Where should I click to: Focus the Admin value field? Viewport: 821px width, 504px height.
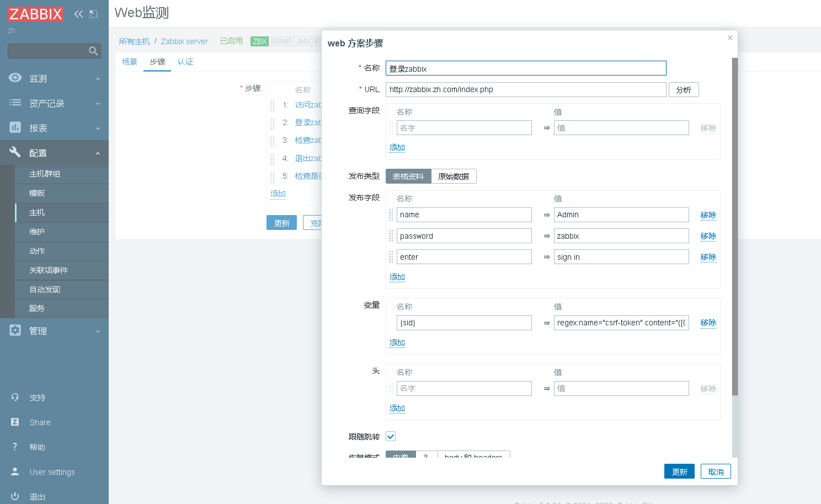tap(621, 215)
